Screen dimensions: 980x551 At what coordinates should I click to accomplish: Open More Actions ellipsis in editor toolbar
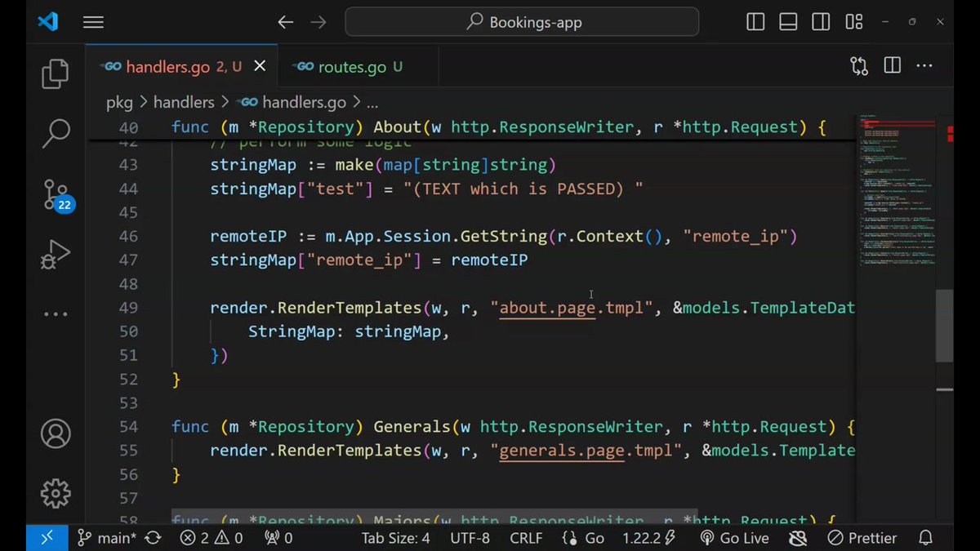[x=924, y=66]
